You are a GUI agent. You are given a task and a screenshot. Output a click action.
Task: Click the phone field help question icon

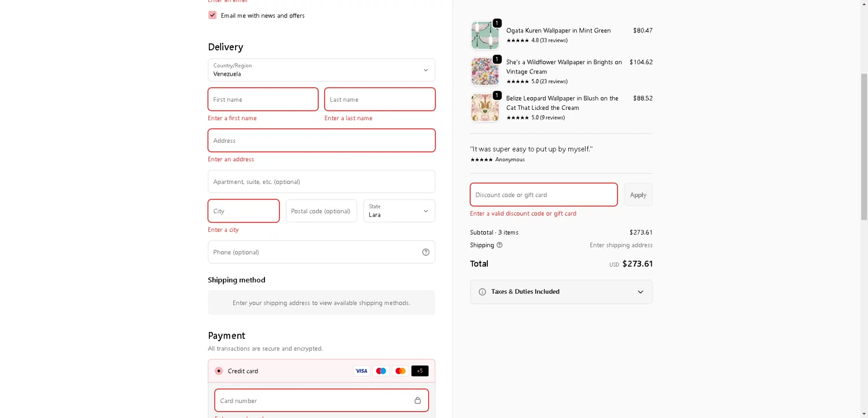pos(426,252)
